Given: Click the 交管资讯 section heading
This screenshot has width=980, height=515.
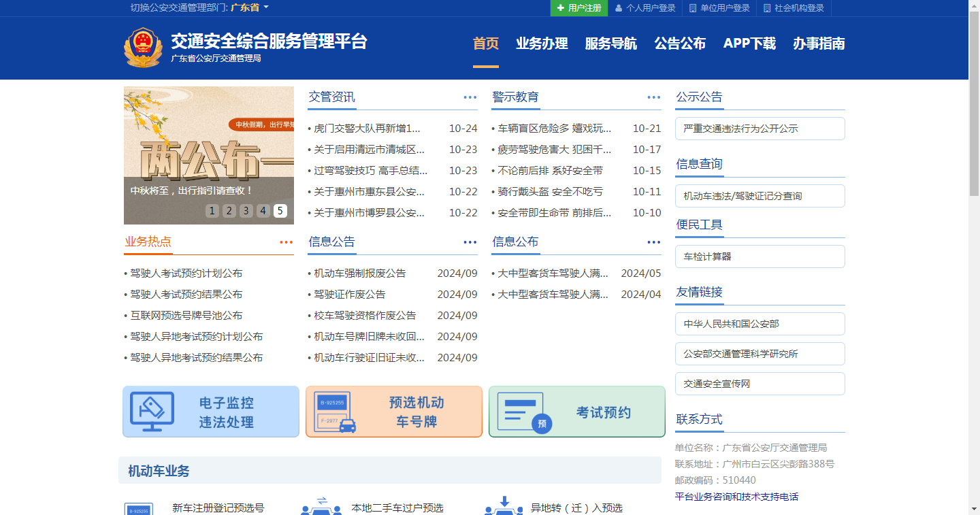Looking at the screenshot, I should pyautogui.click(x=331, y=97).
